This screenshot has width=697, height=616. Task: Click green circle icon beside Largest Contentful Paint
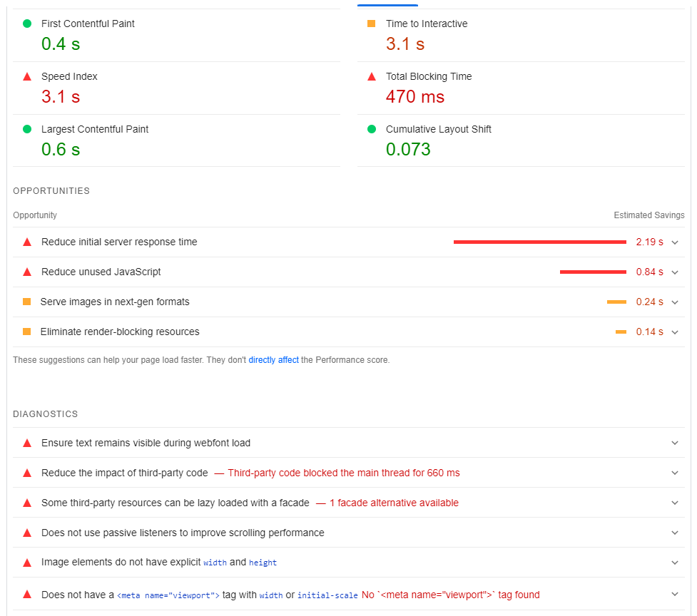(27, 129)
